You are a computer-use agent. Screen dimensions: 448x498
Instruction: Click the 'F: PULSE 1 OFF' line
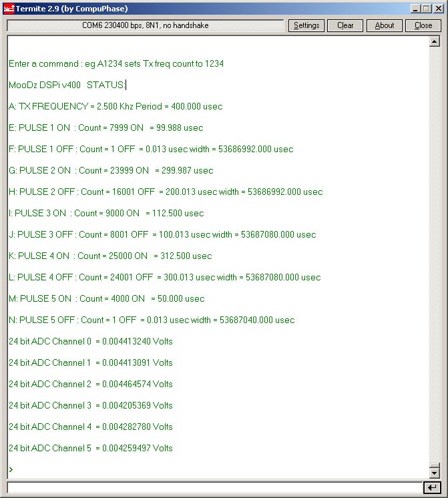coord(151,149)
